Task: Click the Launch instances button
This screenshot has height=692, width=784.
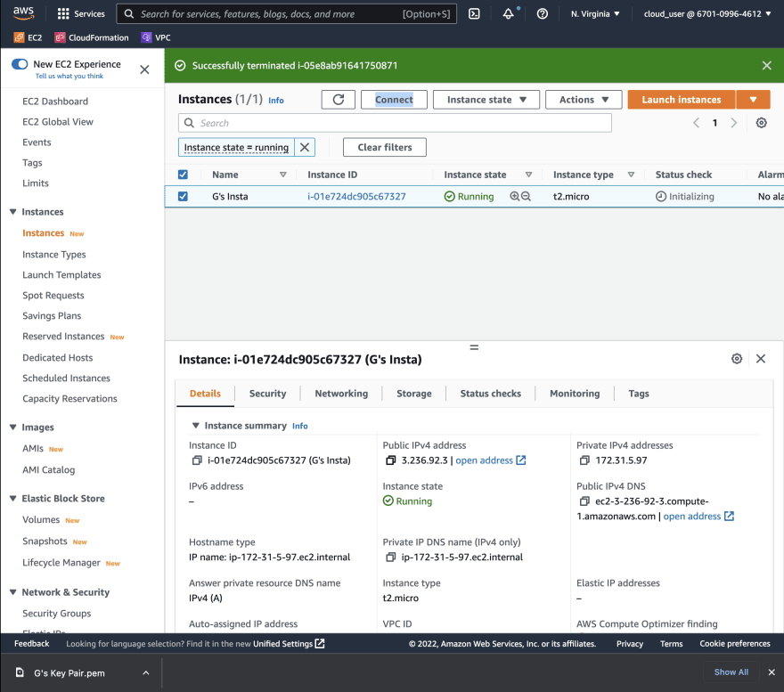Action: tap(682, 100)
